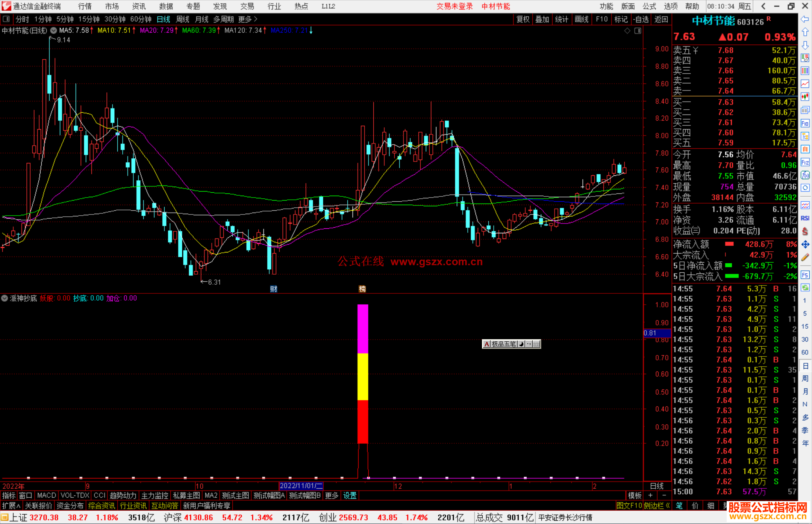Image resolution: width=812 pixels, height=524 pixels.
Task: Click the four-way move arrows icon
Action: (805, 245)
